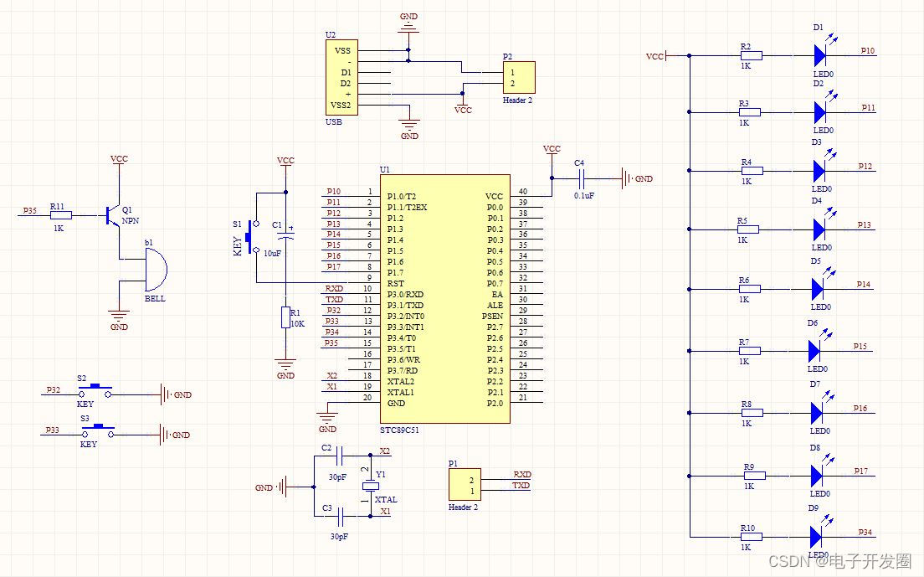Select the GND symbol at U1 pin 20
The height and width of the screenshot is (577, 924).
[x=327, y=420]
